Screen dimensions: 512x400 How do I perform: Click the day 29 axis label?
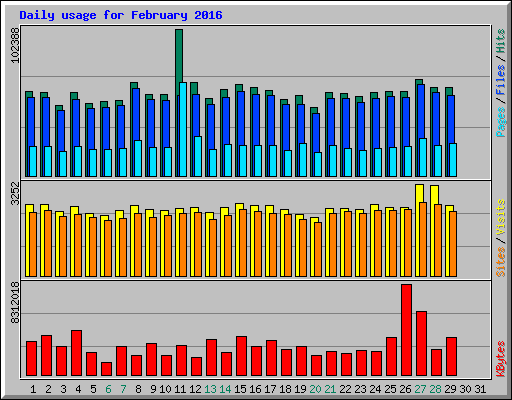pos(450,389)
